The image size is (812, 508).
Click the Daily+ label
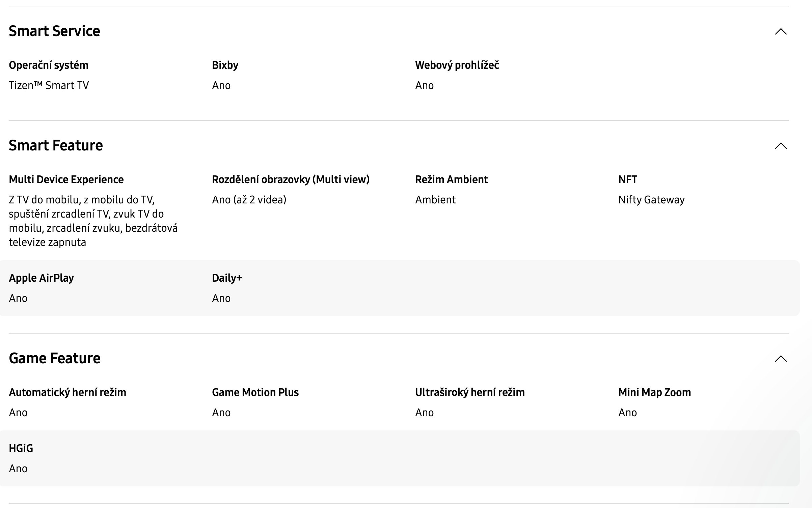[x=227, y=278]
